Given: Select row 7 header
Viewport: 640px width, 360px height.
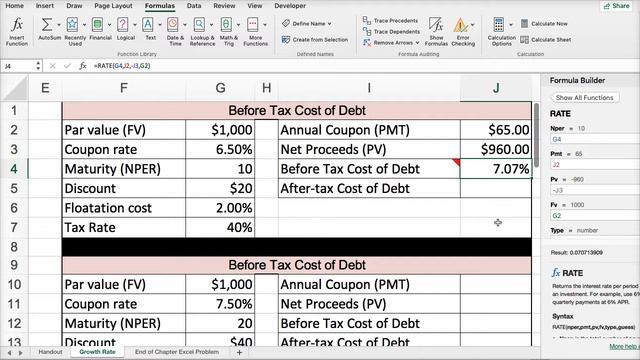Looking at the screenshot, I should 14,227.
